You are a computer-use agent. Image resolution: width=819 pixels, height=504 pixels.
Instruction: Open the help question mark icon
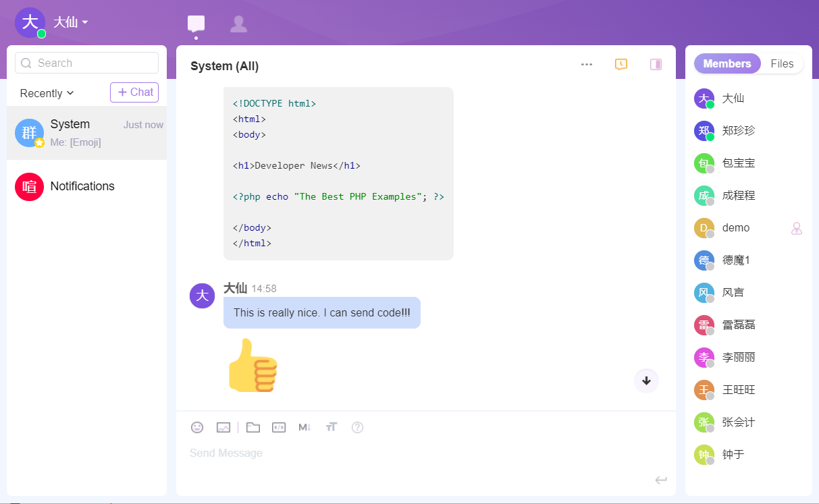tap(358, 427)
